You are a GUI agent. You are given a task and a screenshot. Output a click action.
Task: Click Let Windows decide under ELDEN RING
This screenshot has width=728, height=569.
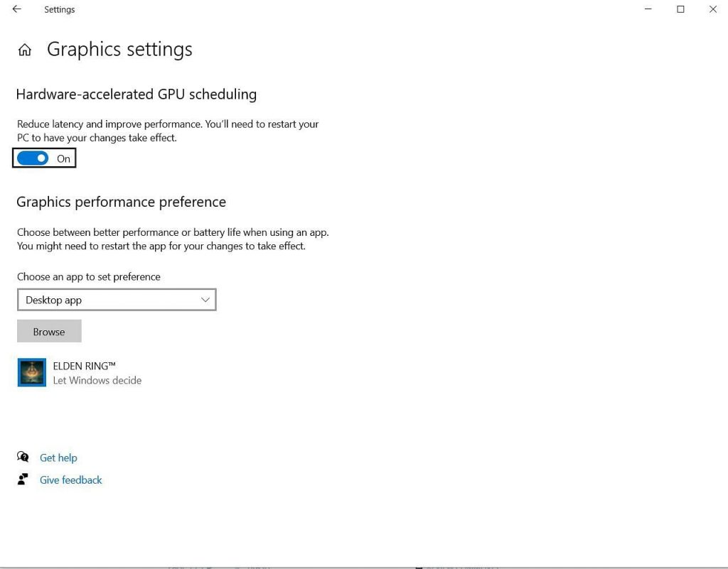point(97,381)
